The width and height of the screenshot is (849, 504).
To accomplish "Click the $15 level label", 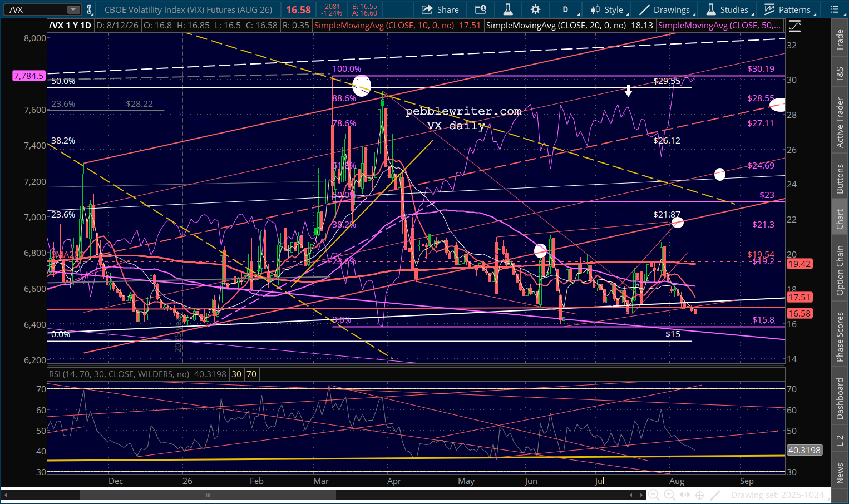I will (673, 334).
